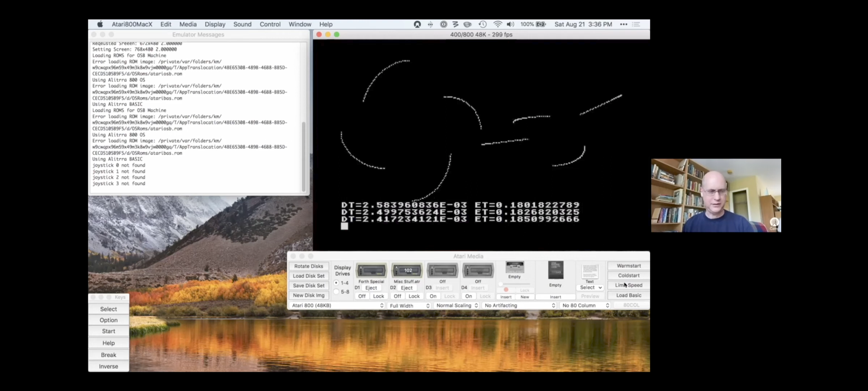This screenshot has width=868, height=391.
Task: Click the D4 disk drive icon
Action: 478,270
